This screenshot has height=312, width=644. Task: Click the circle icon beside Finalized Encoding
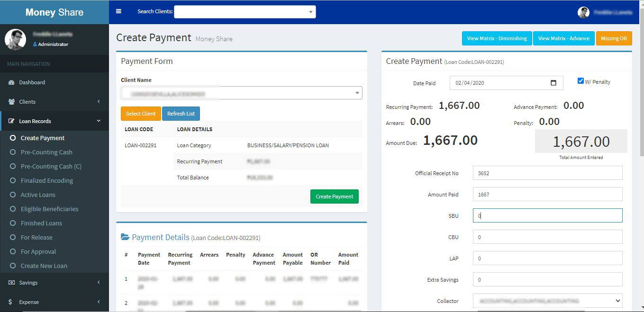(13, 180)
